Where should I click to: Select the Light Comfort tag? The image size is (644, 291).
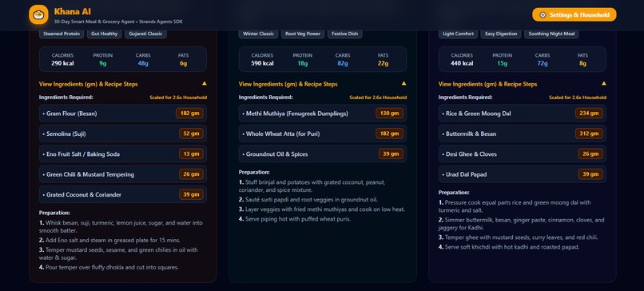(458, 34)
